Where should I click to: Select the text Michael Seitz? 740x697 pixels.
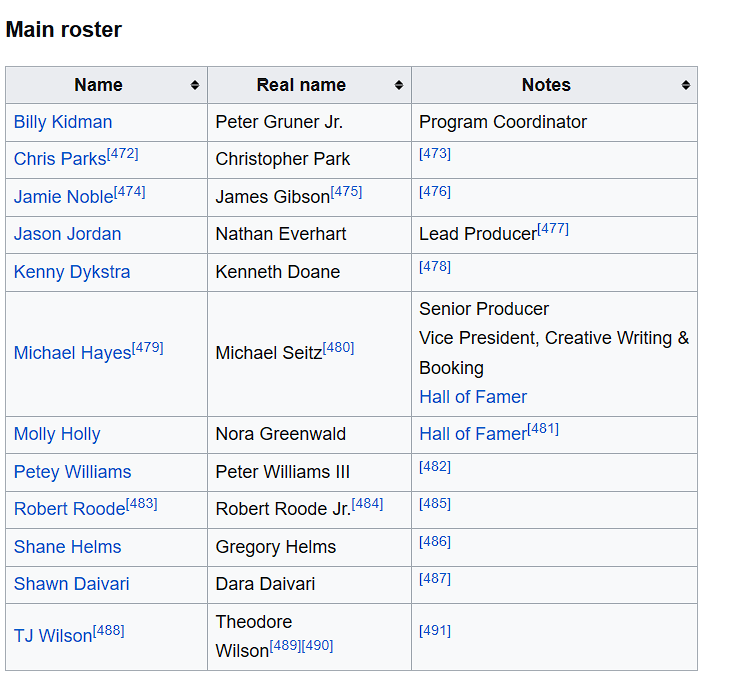click(269, 353)
